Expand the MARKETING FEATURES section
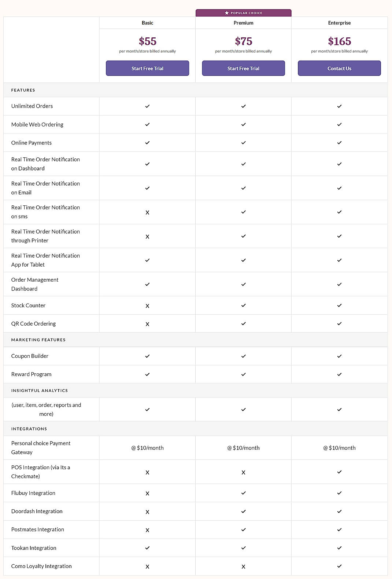This screenshot has width=392, height=579. (38, 340)
